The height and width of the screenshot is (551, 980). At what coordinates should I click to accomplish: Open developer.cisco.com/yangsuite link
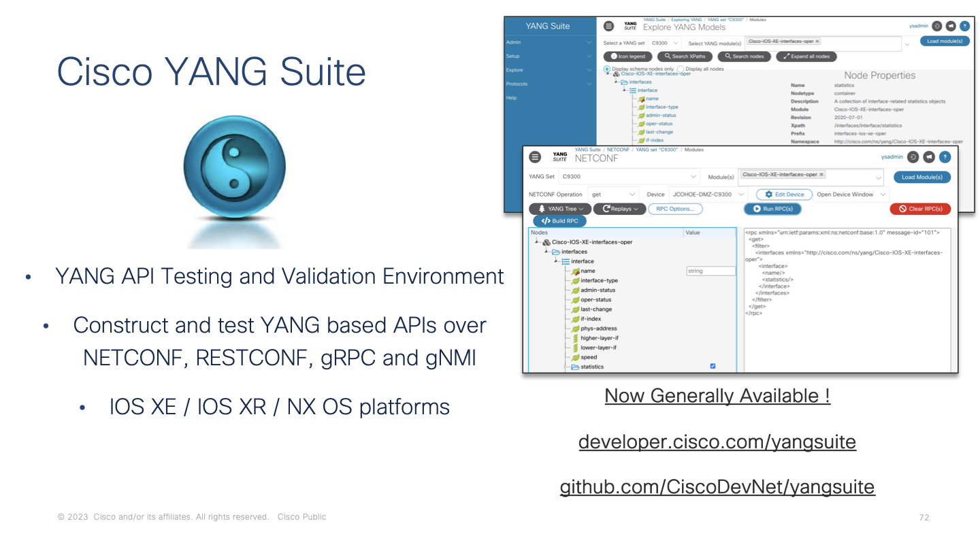(717, 442)
